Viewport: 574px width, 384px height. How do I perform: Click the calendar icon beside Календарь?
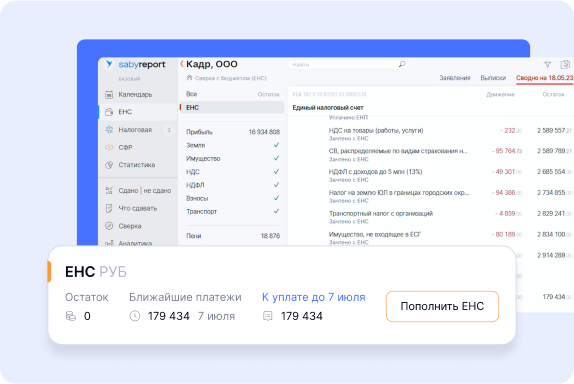109,94
